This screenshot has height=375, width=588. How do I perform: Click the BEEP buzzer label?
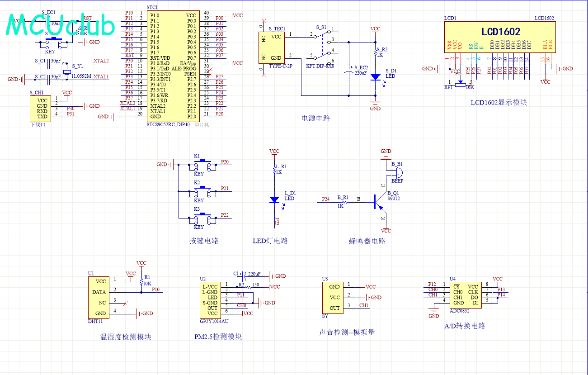(x=398, y=181)
